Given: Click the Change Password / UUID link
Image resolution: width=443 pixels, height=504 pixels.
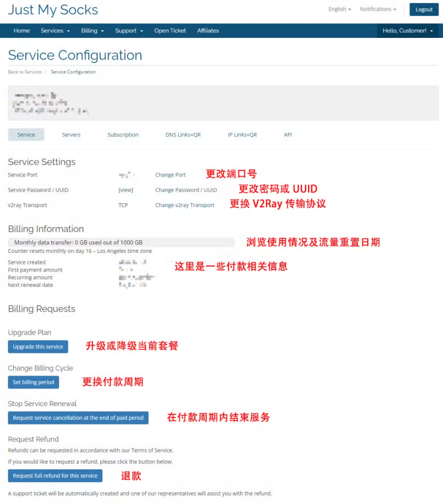Looking at the screenshot, I should pyautogui.click(x=186, y=190).
